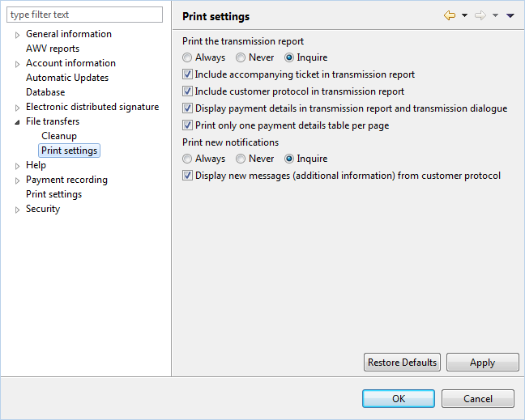
Task: Click the Restore Defaults button
Action: coord(402,363)
